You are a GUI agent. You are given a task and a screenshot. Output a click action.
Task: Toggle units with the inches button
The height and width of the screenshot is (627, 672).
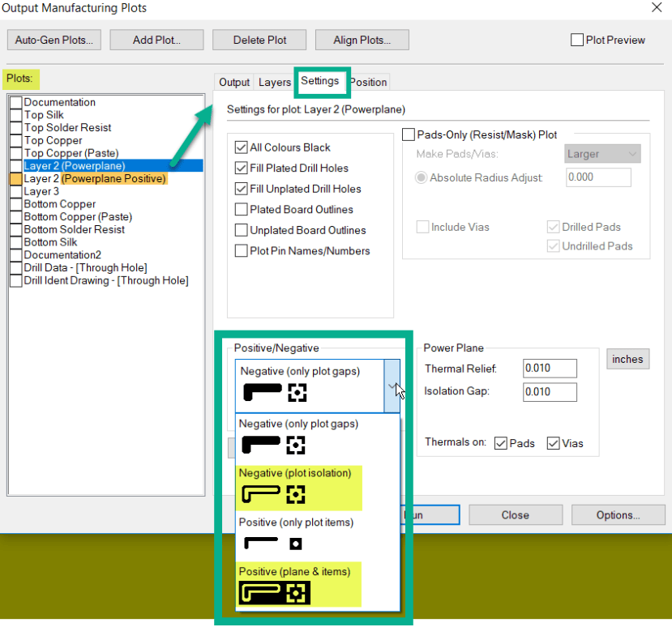click(627, 359)
